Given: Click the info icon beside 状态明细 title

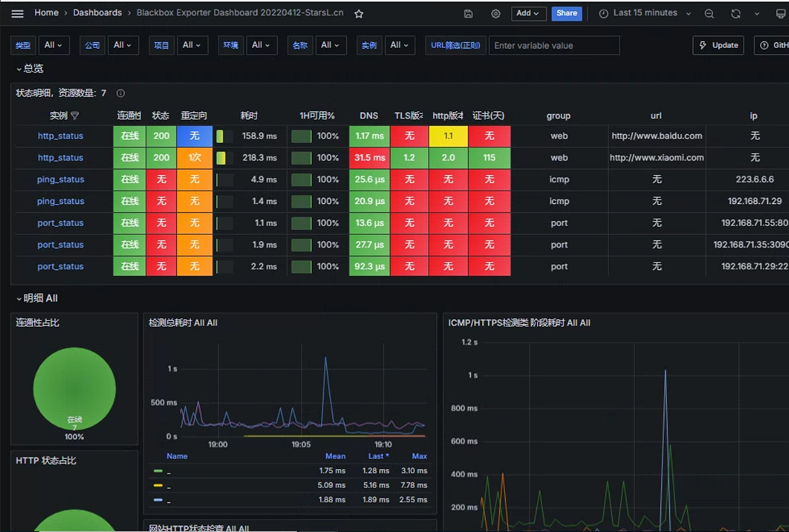Looking at the screenshot, I should pyautogui.click(x=120, y=93).
